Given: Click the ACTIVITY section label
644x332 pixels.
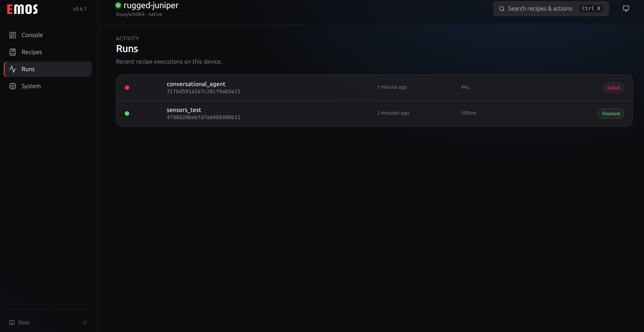Looking at the screenshot, I should (x=128, y=38).
